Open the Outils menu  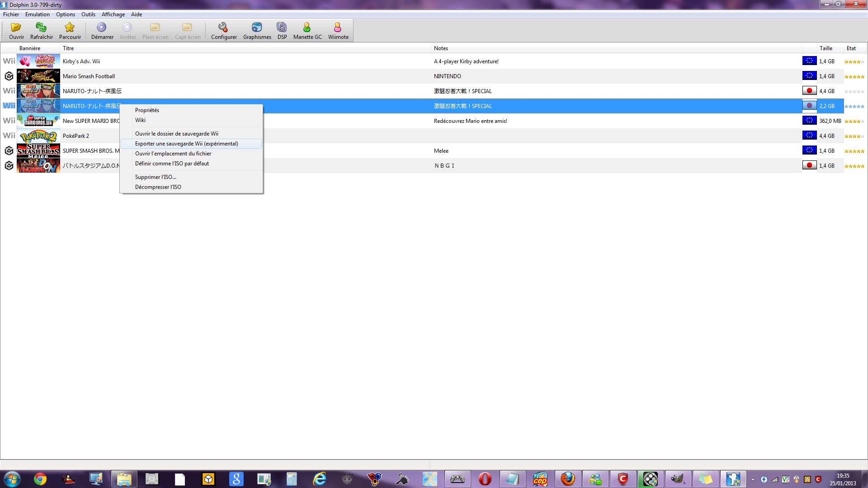(x=88, y=14)
